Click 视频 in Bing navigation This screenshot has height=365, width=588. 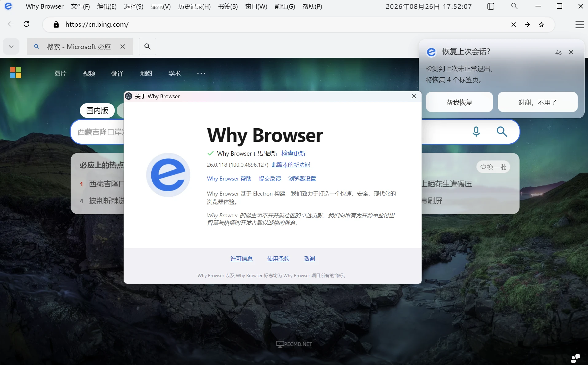[89, 73]
